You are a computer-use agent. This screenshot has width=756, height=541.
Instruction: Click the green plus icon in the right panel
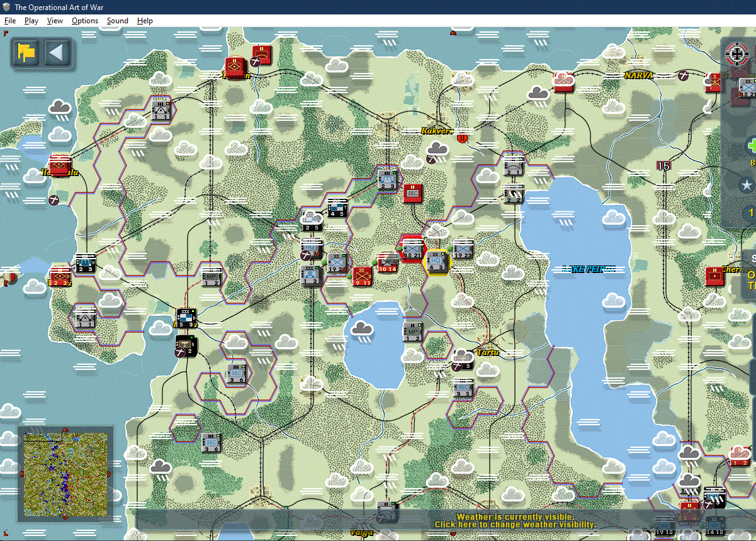click(752, 146)
